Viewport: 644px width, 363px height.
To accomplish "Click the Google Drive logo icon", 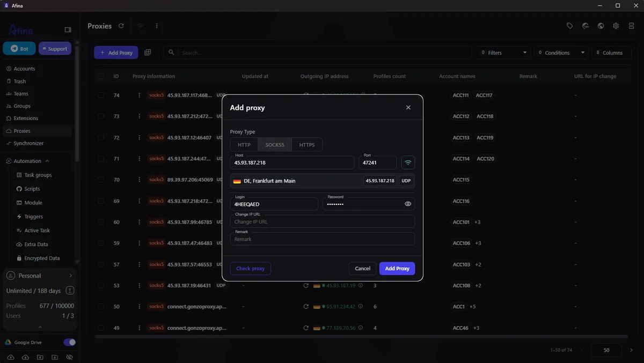I will [x=8, y=342].
